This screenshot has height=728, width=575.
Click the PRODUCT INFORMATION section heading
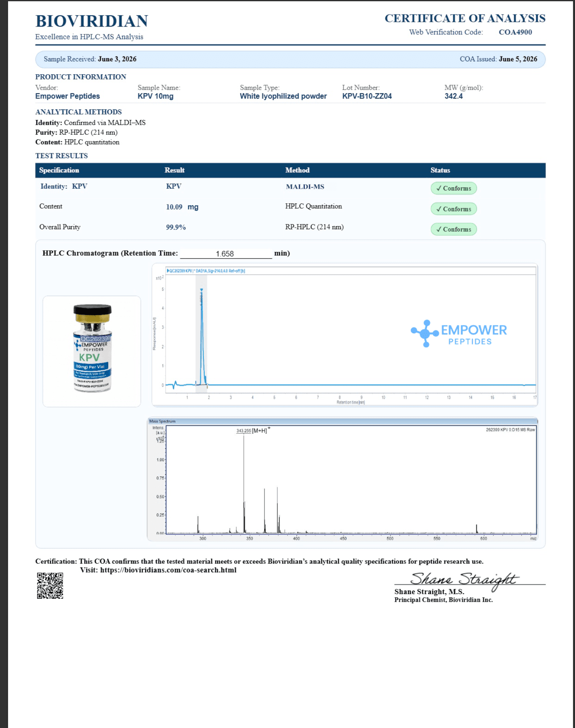click(x=80, y=77)
